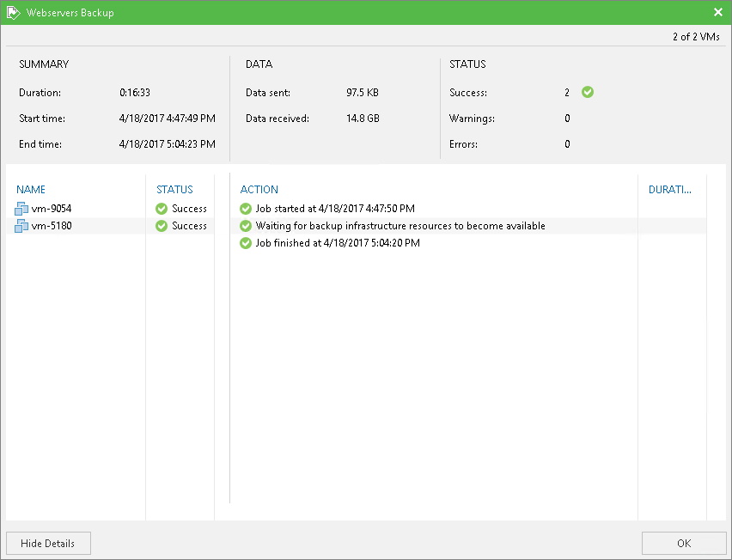The height and width of the screenshot is (560, 732).
Task: Click the vm-5180 virtual machine icon
Action: [21, 226]
